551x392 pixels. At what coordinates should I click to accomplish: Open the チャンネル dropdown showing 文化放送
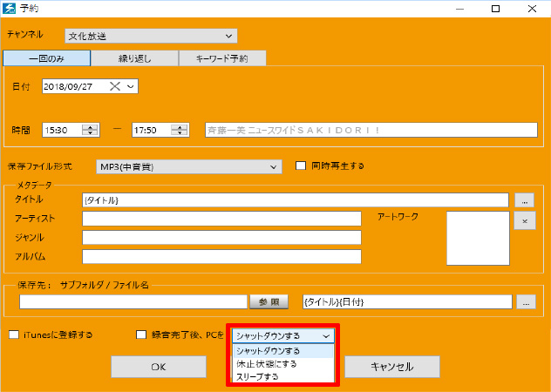(151, 36)
